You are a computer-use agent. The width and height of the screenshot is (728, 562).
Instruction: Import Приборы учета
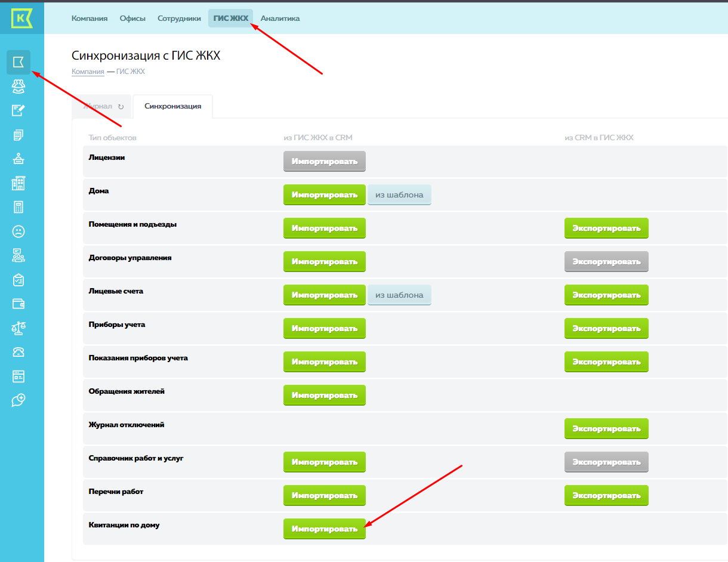[x=325, y=328]
